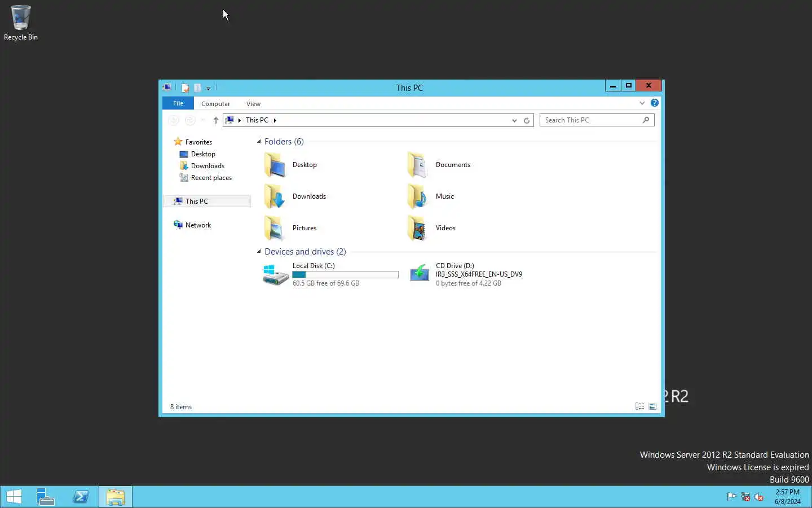Expand the ribbon with the chevron
Image resolution: width=812 pixels, height=508 pixels.
click(x=642, y=103)
